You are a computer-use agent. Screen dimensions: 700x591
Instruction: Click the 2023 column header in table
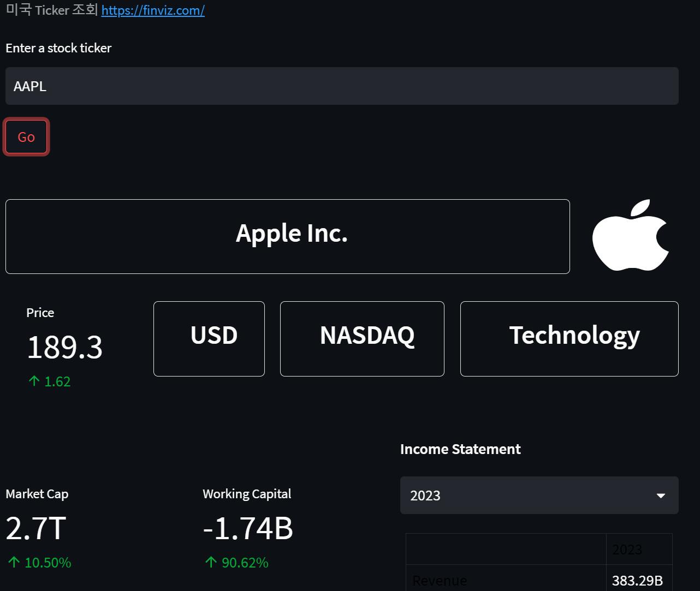coord(627,549)
